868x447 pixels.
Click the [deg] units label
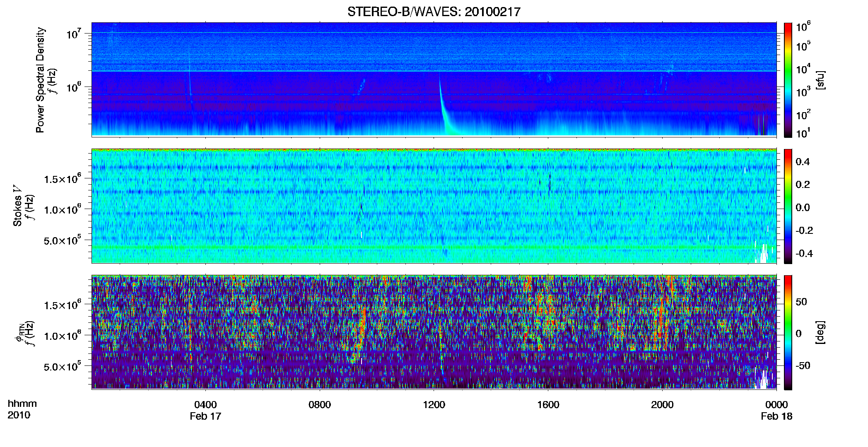pyautogui.click(x=820, y=332)
